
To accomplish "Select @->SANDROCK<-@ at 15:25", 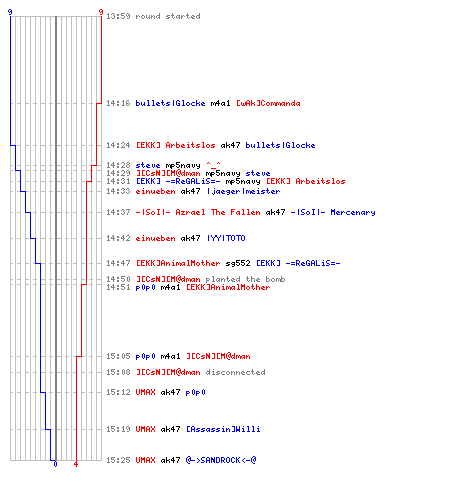I will click(221, 460).
